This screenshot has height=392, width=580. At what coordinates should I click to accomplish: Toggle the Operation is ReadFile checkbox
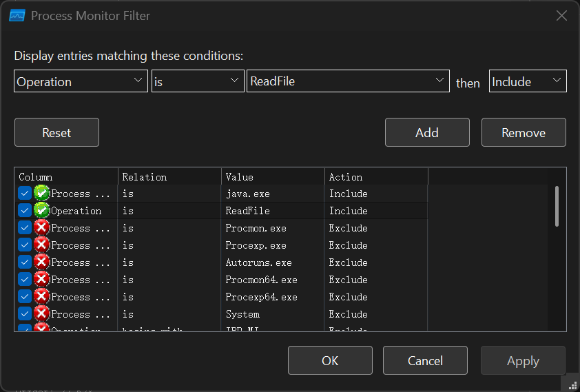click(x=25, y=211)
